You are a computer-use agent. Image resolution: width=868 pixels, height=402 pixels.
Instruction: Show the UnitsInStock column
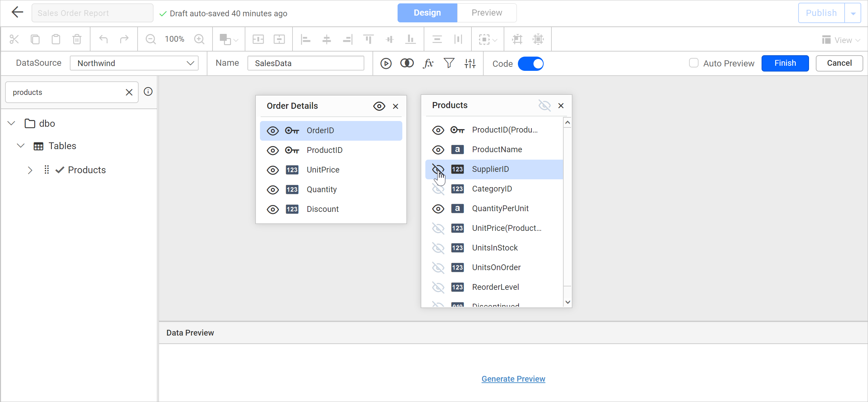coord(438,248)
